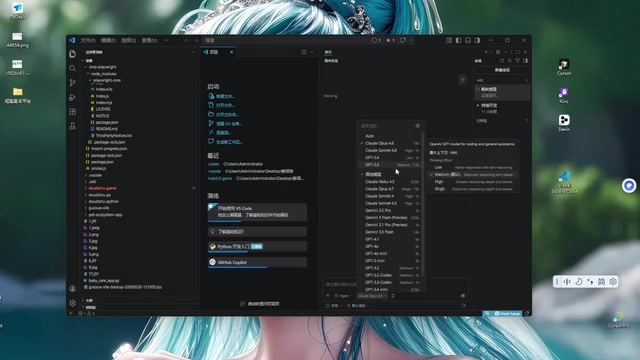
Task: Open the Run and Debug view
Action: tap(73, 98)
